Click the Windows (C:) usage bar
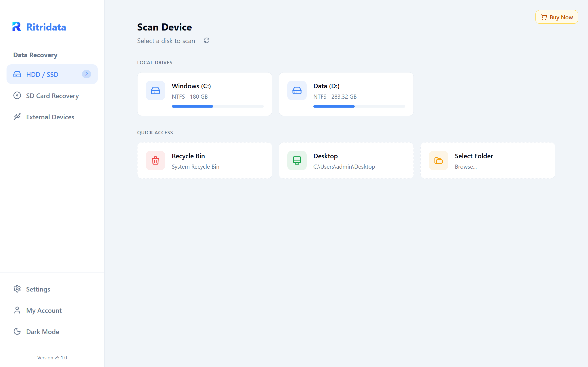This screenshot has height=367, width=588. point(218,106)
